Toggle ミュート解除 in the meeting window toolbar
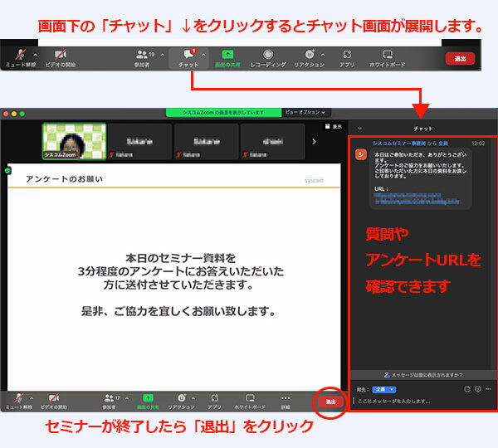Viewport: 498px width, 448px height. (19, 402)
